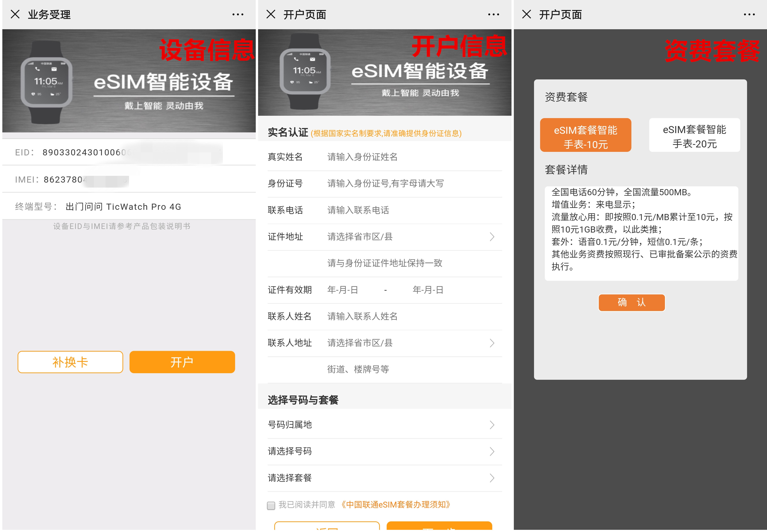
Task: Open more options menu on 资费套餐 page
Action: (749, 14)
